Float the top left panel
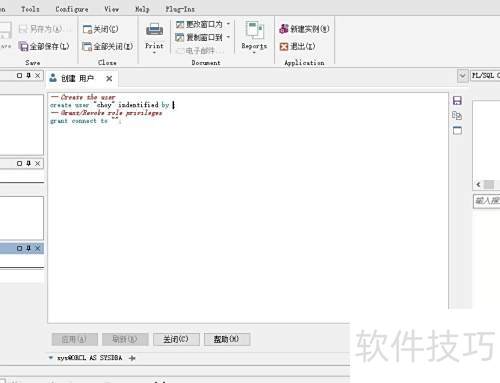This screenshot has width=500, height=383. coord(19,76)
